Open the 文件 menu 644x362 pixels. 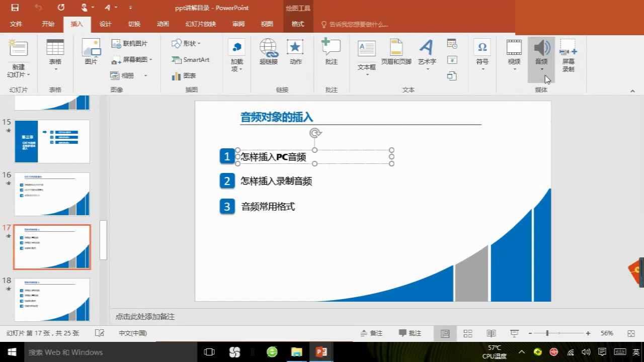(x=16, y=24)
